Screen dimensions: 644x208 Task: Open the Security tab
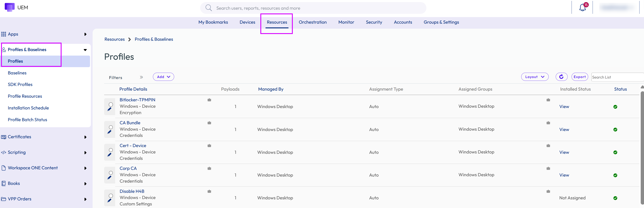click(374, 22)
